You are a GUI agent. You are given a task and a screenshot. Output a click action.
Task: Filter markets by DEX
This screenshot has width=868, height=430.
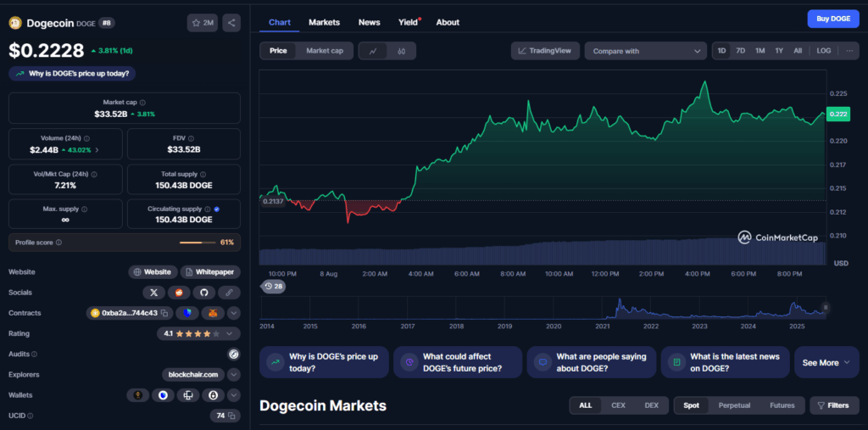652,405
